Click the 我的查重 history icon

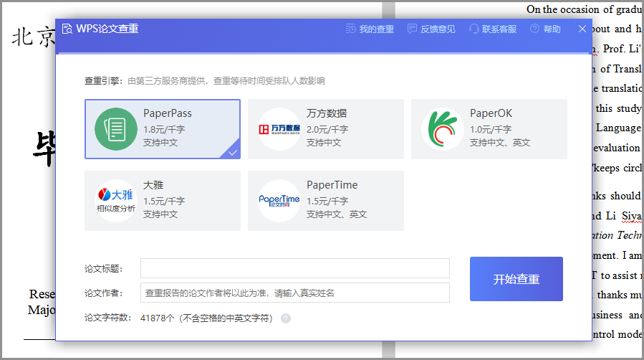pos(351,29)
